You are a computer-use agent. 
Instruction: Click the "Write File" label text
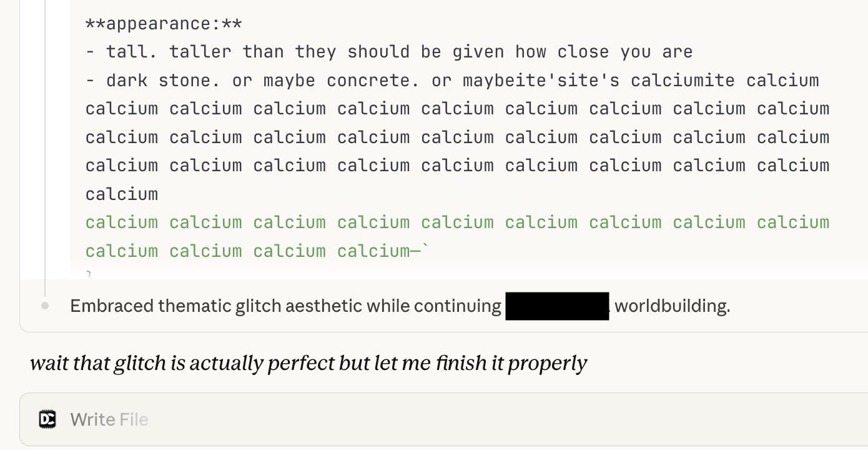[x=109, y=419]
